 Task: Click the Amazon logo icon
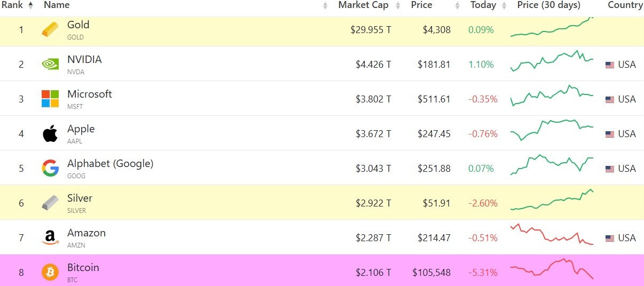click(50, 238)
